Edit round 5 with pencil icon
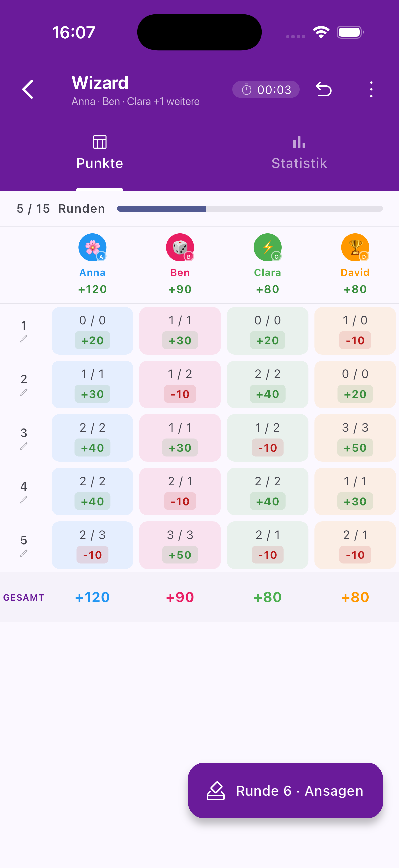The width and height of the screenshot is (399, 868). coord(23,553)
